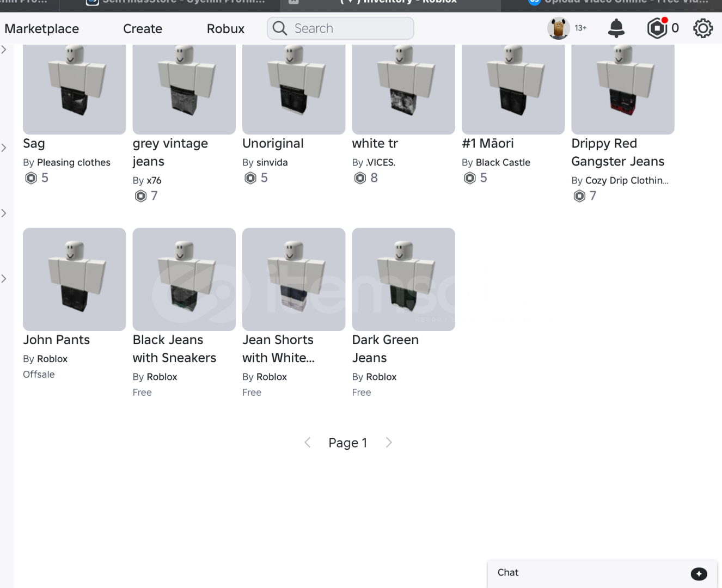Click Robux icon under grey vintage jeans
722x588 pixels.
[140, 196]
